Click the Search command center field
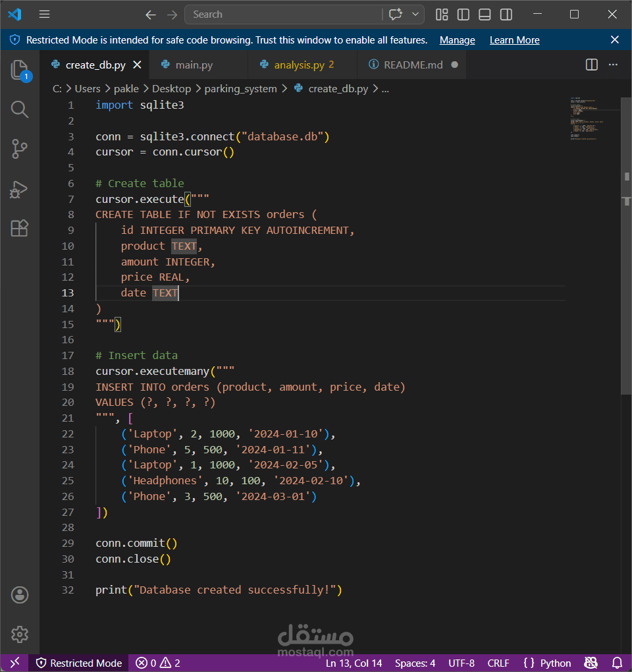The image size is (632, 672). tap(282, 14)
